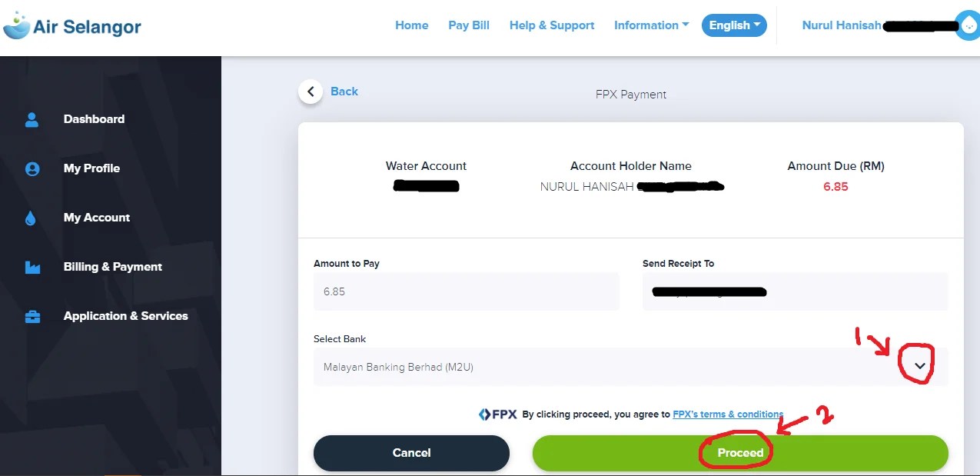Open Nurul Hanisah's profile avatar
This screenshot has height=476, width=980.
(x=967, y=25)
